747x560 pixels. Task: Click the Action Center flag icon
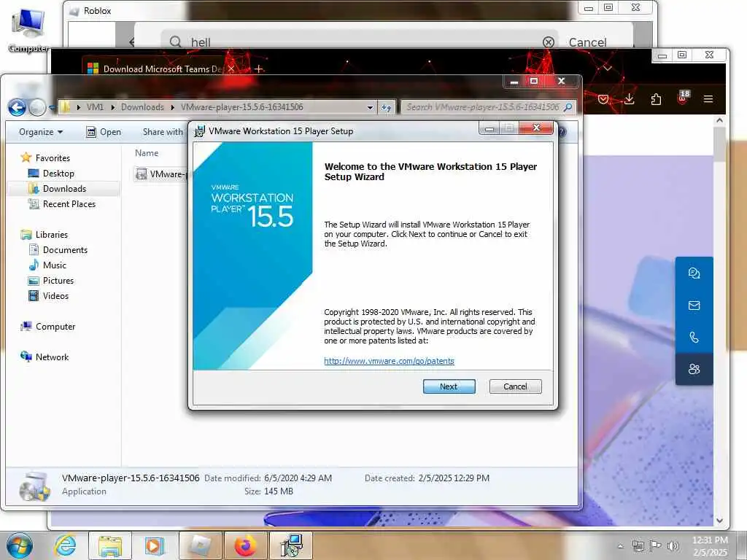(x=656, y=545)
